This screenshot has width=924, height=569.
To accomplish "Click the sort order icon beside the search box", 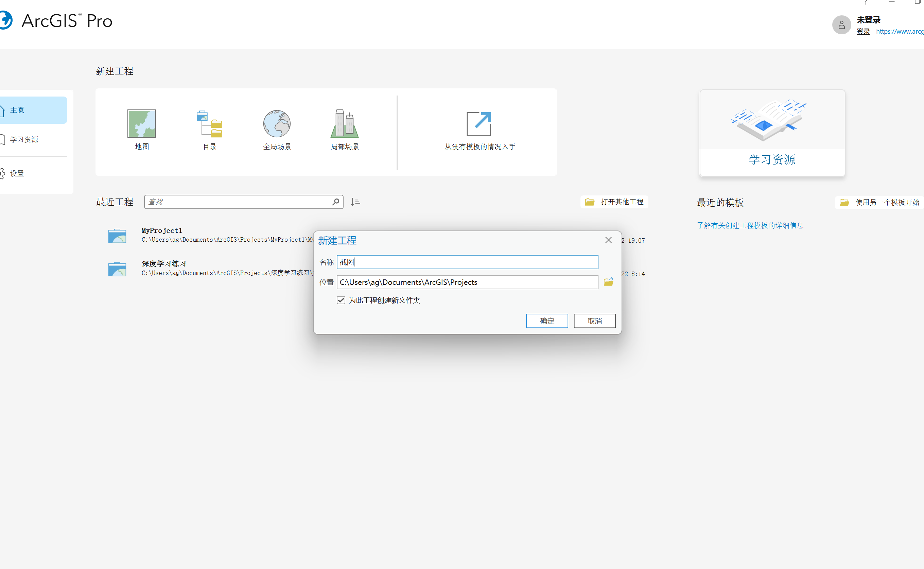I will tap(355, 202).
